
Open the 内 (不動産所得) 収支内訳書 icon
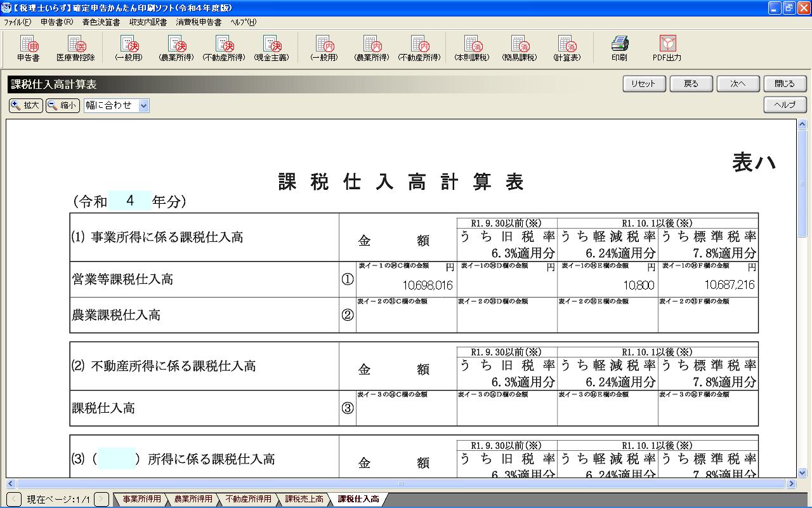click(419, 48)
